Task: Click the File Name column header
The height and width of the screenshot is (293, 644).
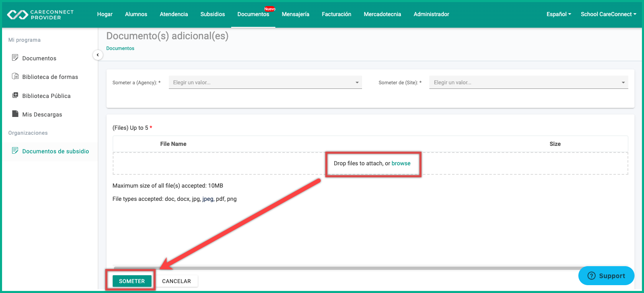Action: tap(173, 144)
